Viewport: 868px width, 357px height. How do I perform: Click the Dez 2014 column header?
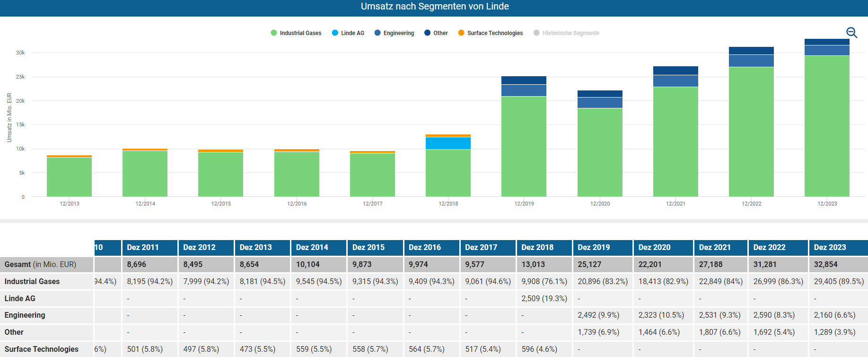point(319,248)
